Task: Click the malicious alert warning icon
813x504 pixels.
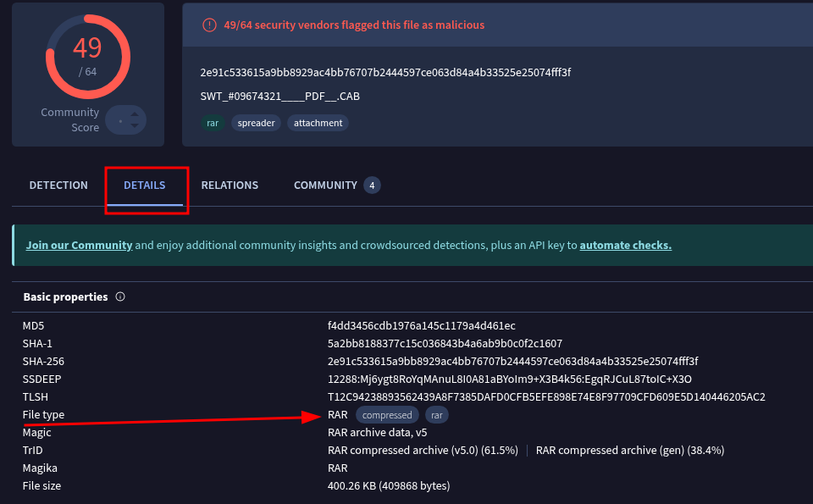Action: click(x=209, y=25)
